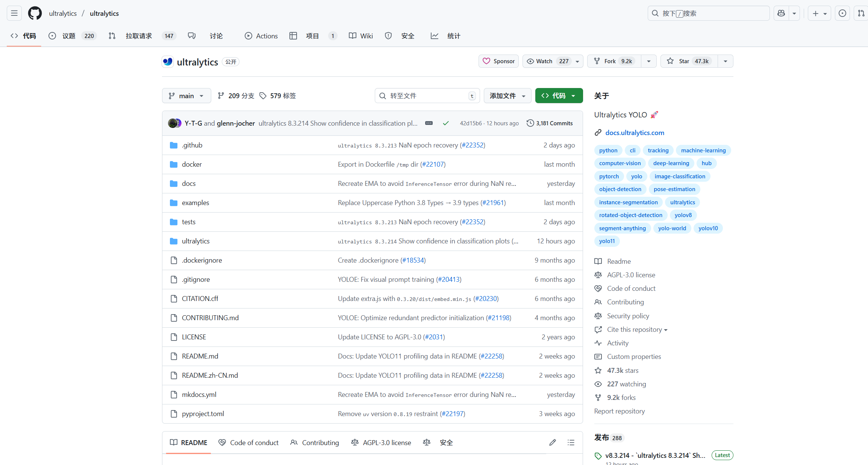
Task: Select the yolov8 topic tag
Action: click(683, 215)
